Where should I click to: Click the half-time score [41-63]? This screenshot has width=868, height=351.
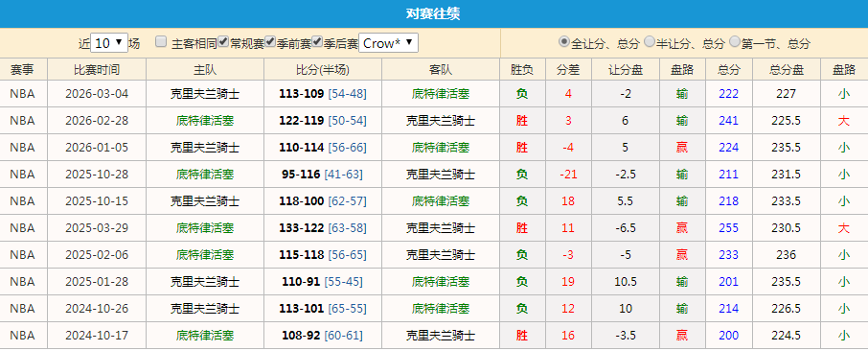click(x=343, y=175)
